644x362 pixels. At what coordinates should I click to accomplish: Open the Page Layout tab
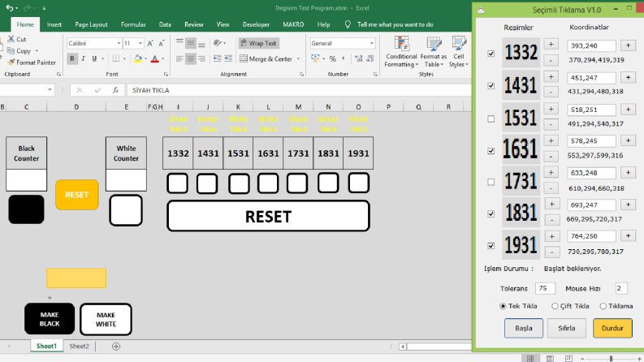91,24
